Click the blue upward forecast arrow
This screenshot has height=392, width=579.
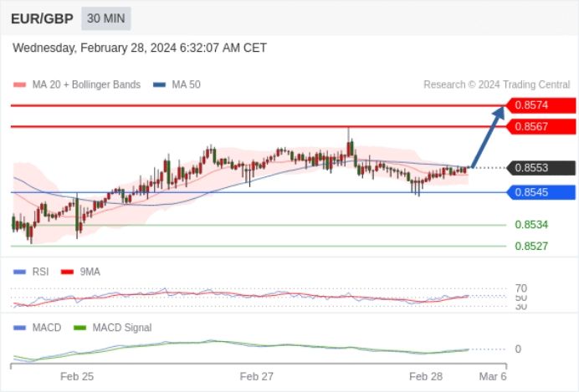click(x=488, y=137)
